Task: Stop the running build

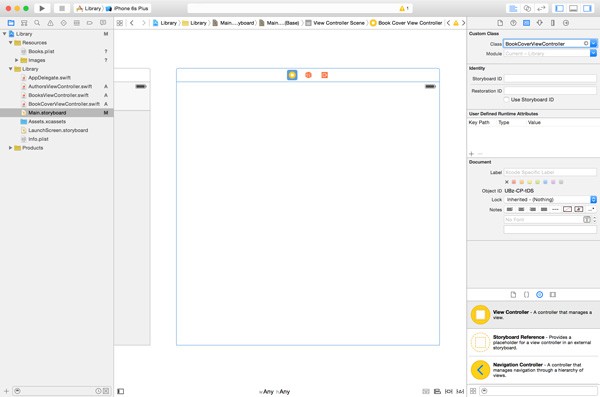Action: 62,8
